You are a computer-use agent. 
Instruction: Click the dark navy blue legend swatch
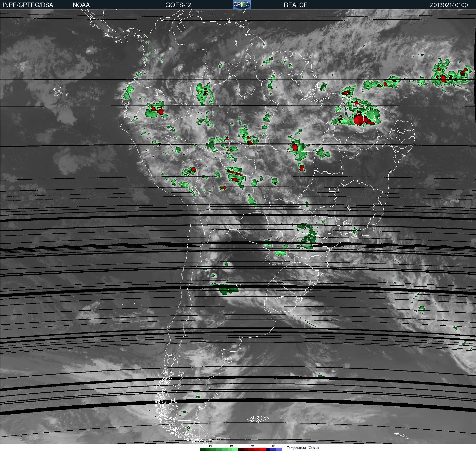pyautogui.click(x=268, y=449)
